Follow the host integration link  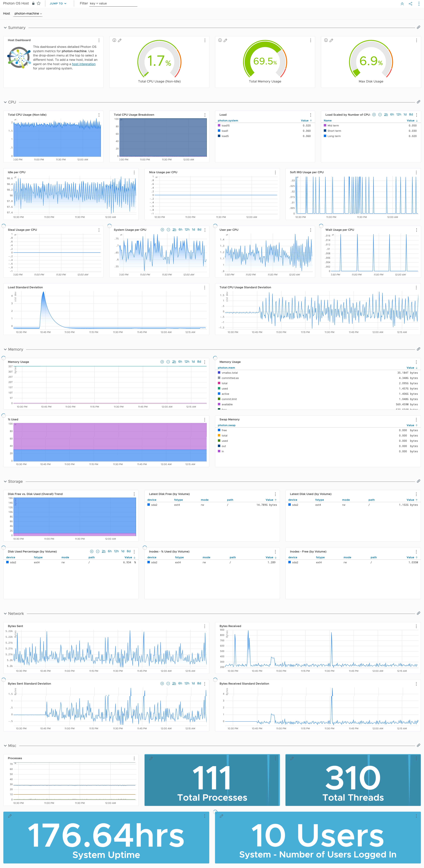tap(84, 64)
